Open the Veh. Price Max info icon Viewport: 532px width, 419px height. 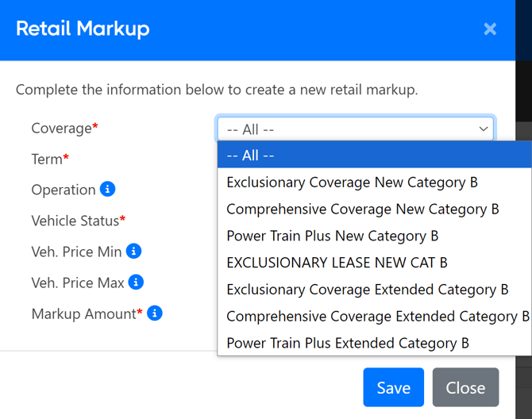(136, 282)
